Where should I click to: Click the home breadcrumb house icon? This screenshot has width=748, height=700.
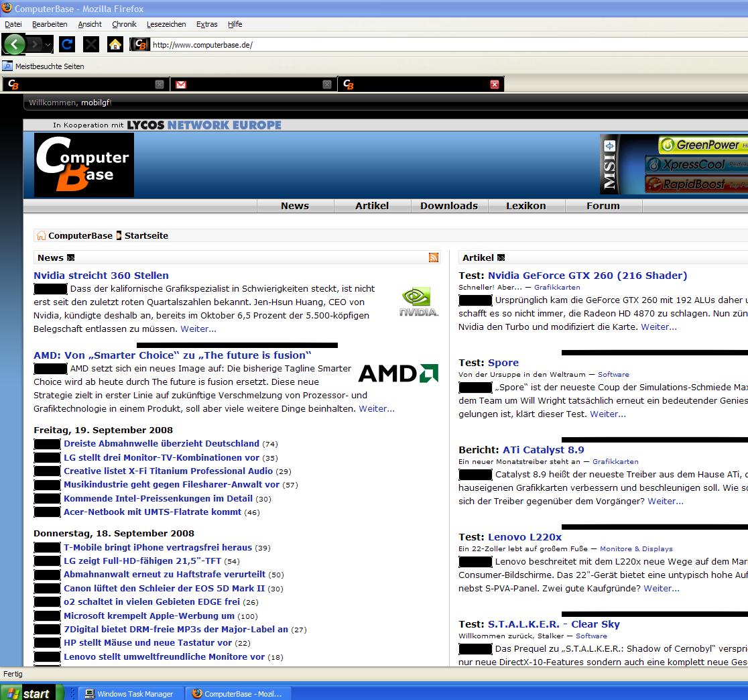42,235
